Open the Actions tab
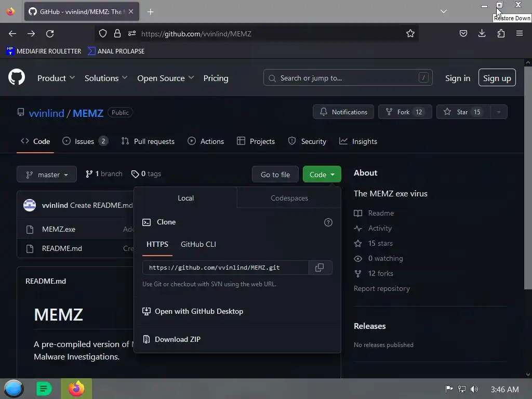Viewport: 532px width, 399px height. [x=206, y=141]
